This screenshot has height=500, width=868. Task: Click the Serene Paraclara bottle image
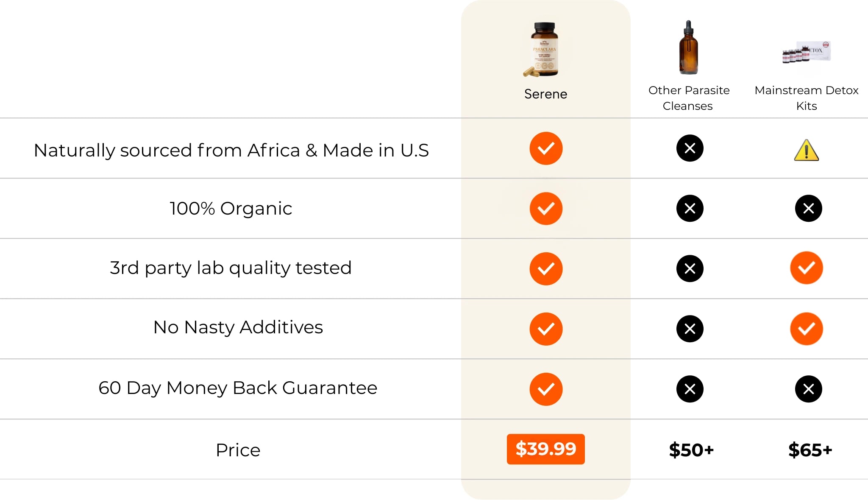coord(543,50)
